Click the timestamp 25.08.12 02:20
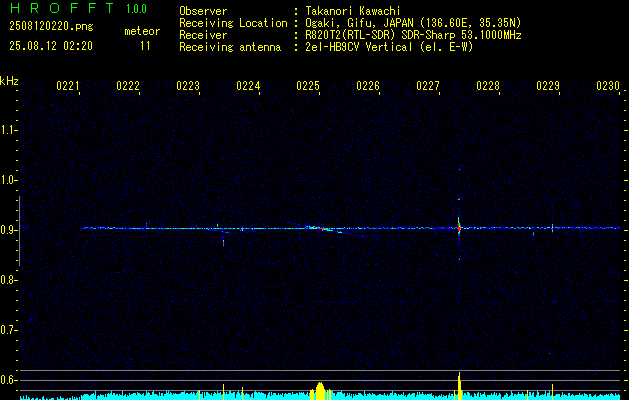This screenshot has width=629, height=400. (x=51, y=46)
